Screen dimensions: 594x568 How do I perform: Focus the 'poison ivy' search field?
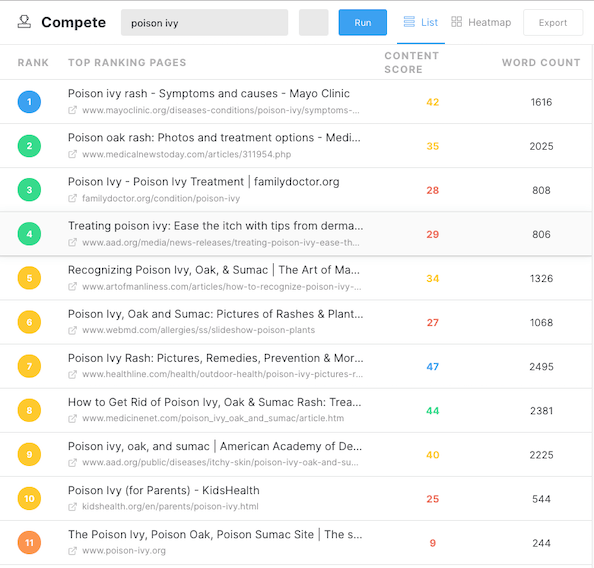(204, 23)
